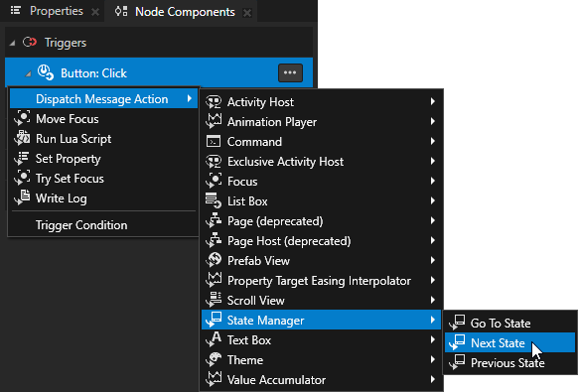Click the Node Components tab icon
The width and height of the screenshot is (578, 392).
coord(121,12)
